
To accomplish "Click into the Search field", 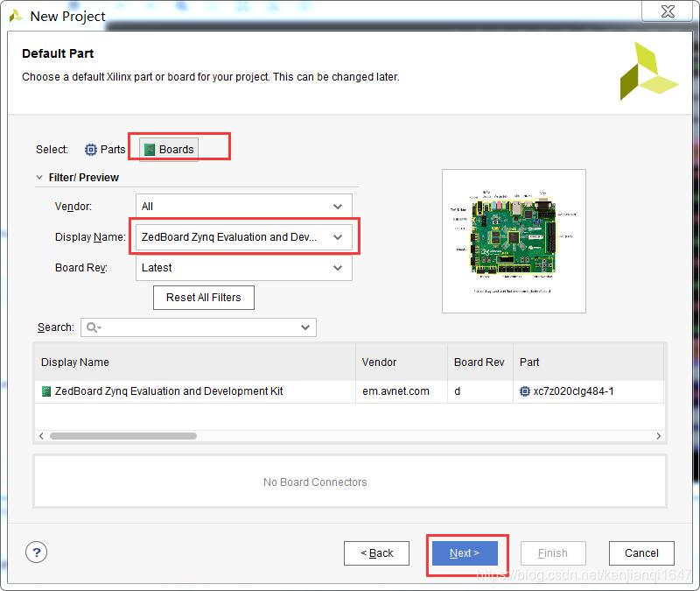I will click(x=199, y=327).
